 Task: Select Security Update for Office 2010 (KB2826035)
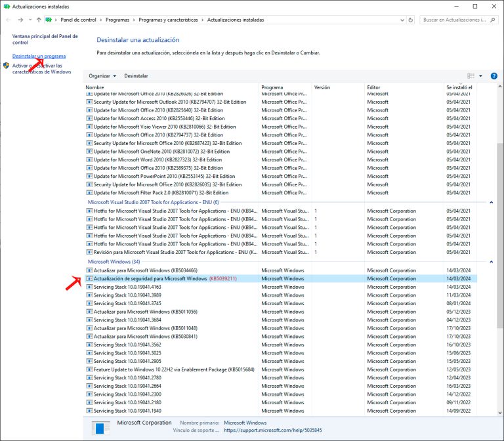(x=281, y=184)
